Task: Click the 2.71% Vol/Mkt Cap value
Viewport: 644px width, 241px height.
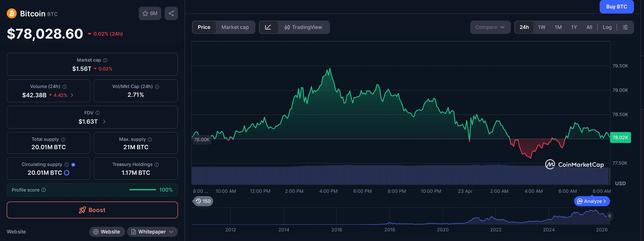Action: pos(136,95)
